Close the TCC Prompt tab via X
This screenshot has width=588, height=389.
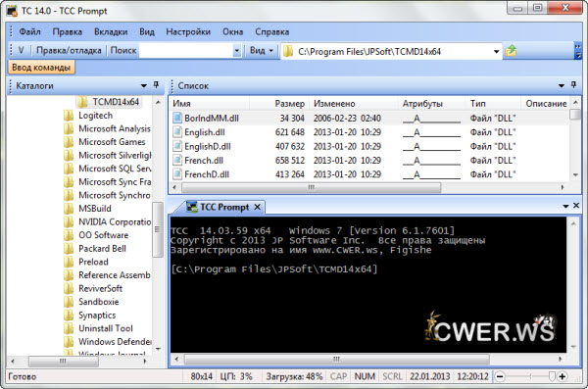(x=257, y=207)
